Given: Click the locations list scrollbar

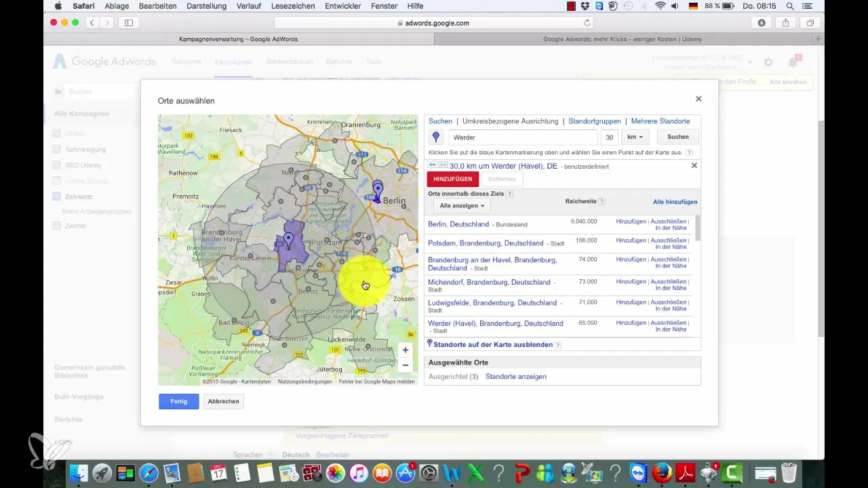Looking at the screenshot, I should point(698,228).
